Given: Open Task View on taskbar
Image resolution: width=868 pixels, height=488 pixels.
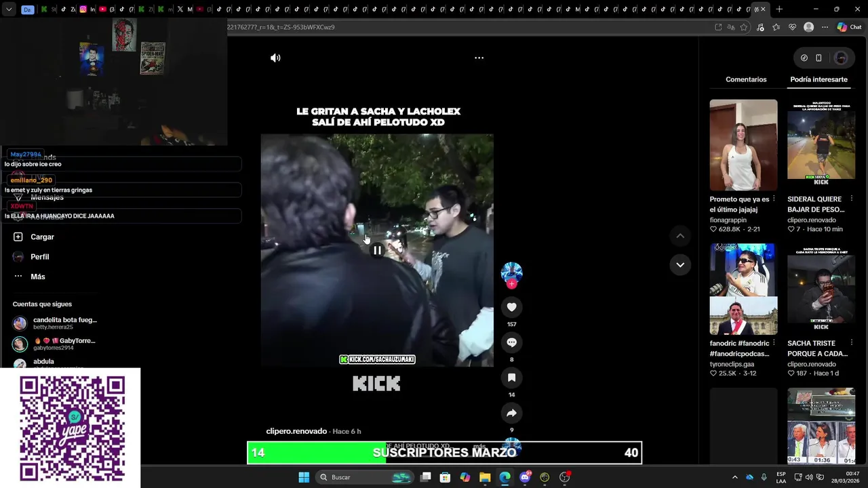Looking at the screenshot, I should (426, 477).
